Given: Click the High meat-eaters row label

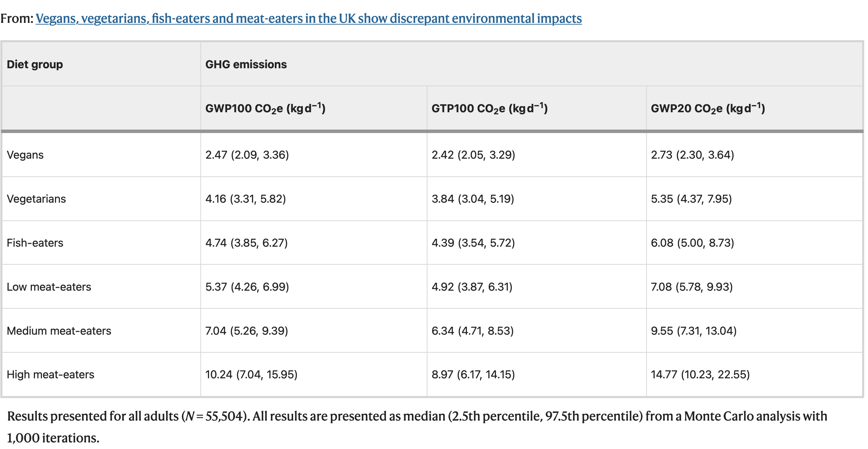Looking at the screenshot, I should (x=51, y=375).
